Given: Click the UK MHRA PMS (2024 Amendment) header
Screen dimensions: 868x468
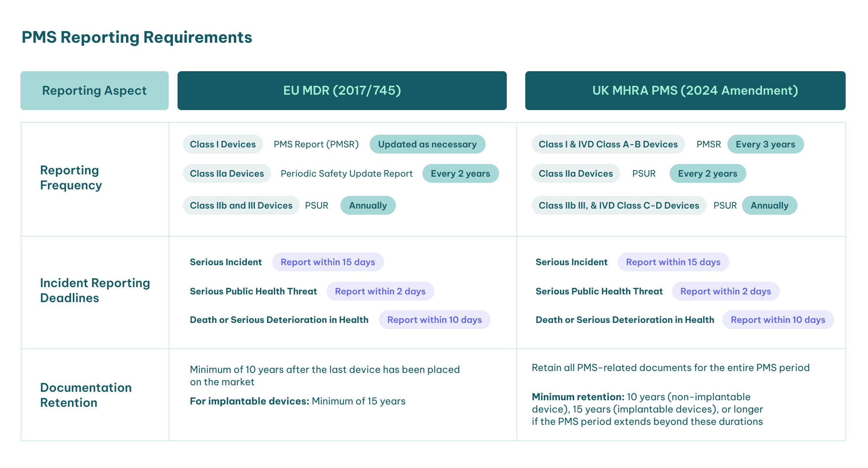Looking at the screenshot, I should pos(685,90).
